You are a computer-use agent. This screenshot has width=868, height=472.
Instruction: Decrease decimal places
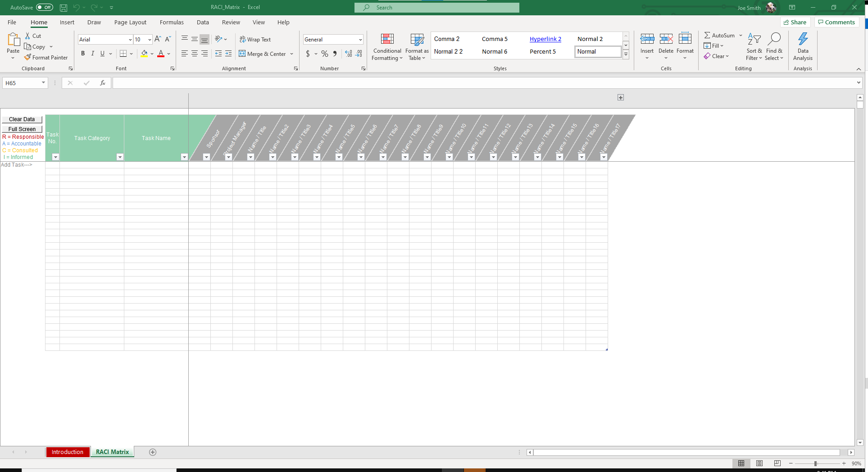click(x=359, y=54)
